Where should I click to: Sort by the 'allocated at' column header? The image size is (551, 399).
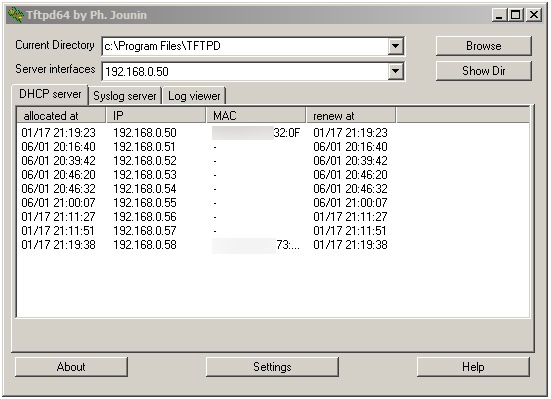[61, 116]
